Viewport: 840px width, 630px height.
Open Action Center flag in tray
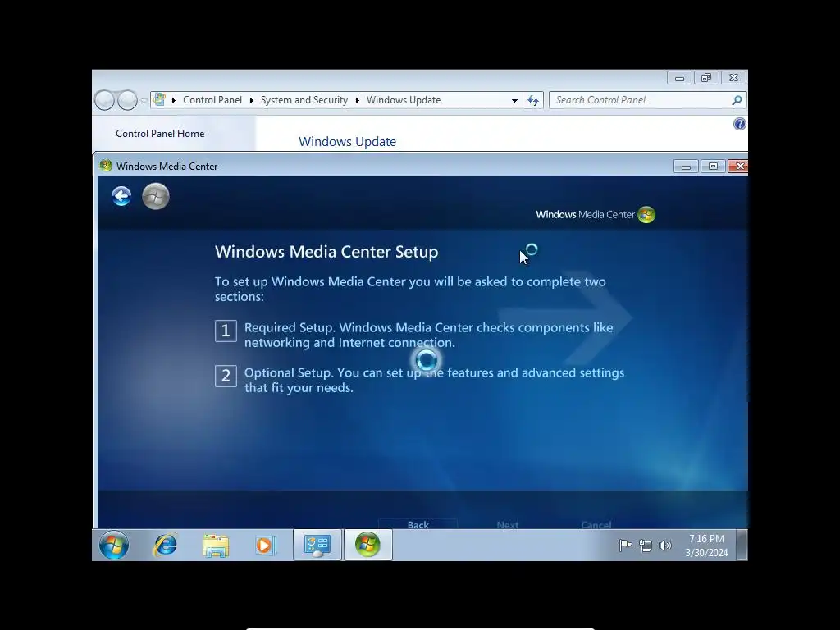point(625,546)
